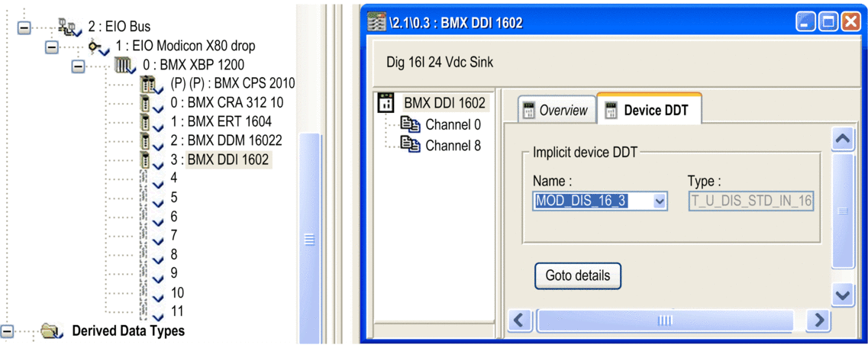
Task: Click the Derived Data Types folder icon
Action: pyautogui.click(x=51, y=331)
